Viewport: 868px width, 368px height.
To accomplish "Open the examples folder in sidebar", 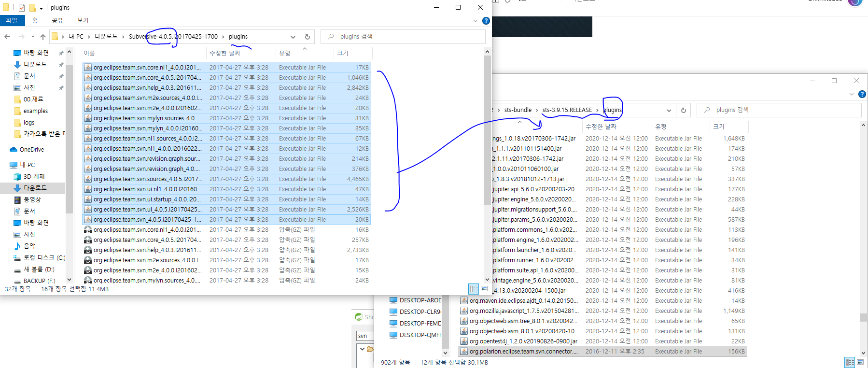I will [35, 111].
